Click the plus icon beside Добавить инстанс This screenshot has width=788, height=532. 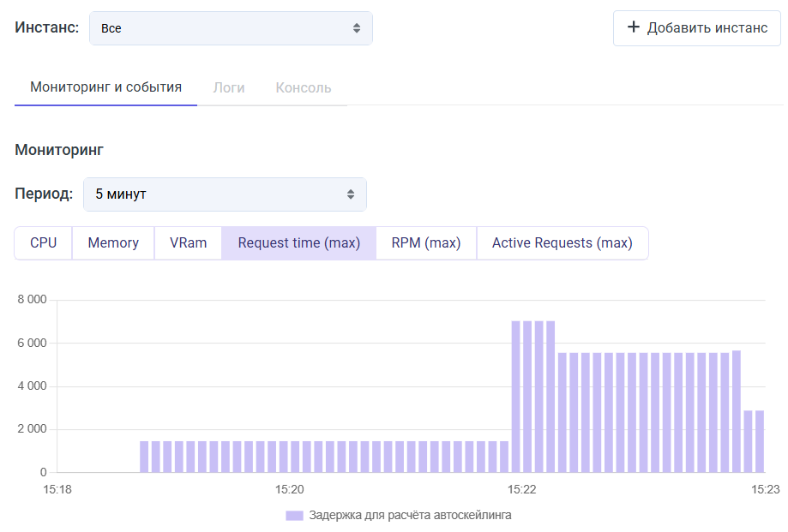(x=634, y=27)
